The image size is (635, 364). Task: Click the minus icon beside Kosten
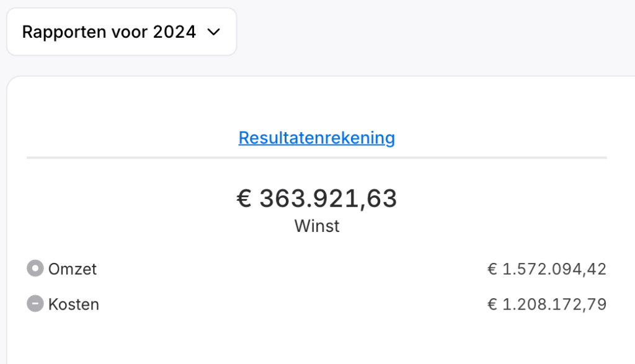pos(35,304)
